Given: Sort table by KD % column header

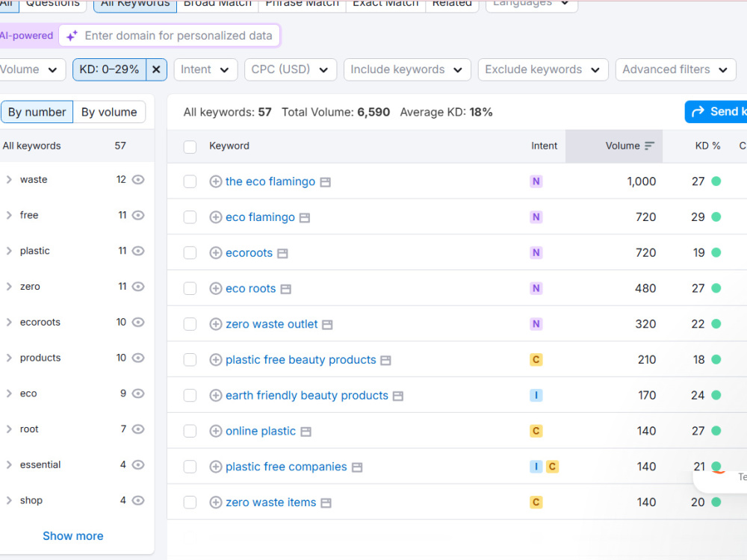Looking at the screenshot, I should point(707,146).
